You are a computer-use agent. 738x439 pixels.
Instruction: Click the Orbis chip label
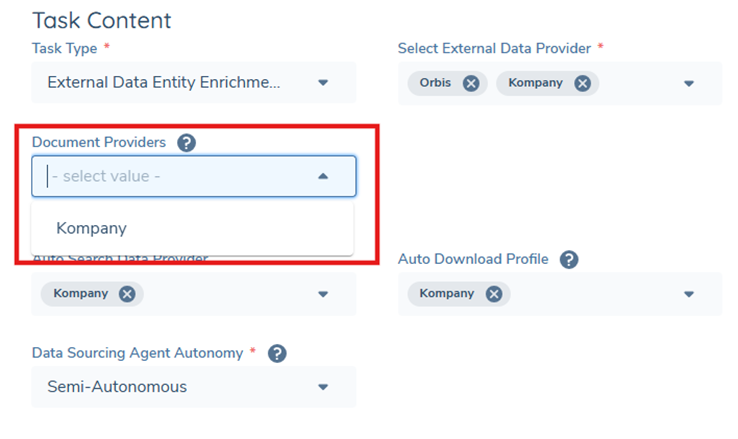click(x=438, y=83)
